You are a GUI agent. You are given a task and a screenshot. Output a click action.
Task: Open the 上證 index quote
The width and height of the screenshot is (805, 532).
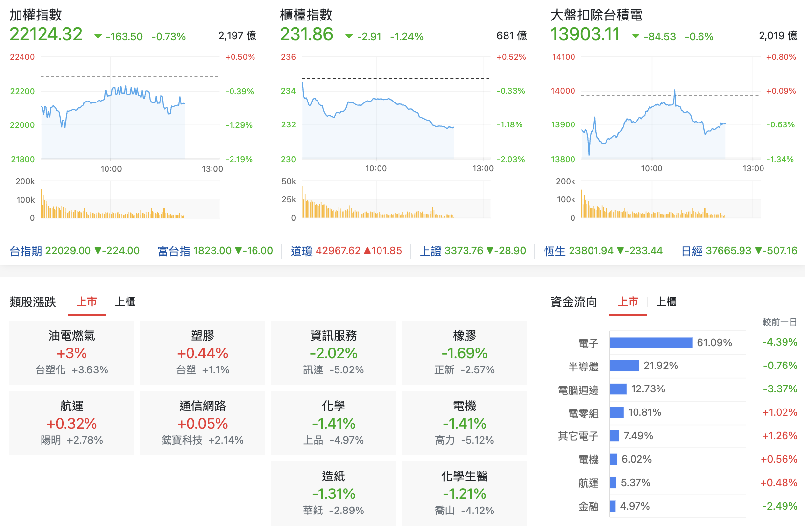(473, 251)
